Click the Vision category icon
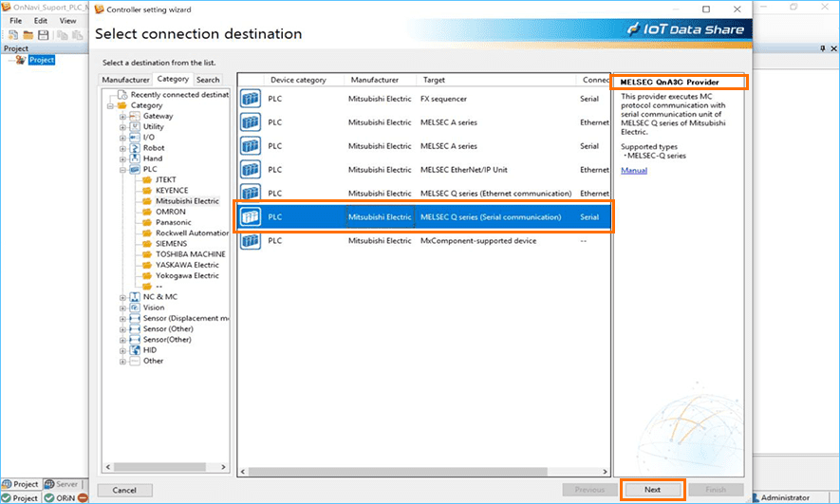Image resolution: width=840 pixels, height=504 pixels. pyautogui.click(x=135, y=308)
